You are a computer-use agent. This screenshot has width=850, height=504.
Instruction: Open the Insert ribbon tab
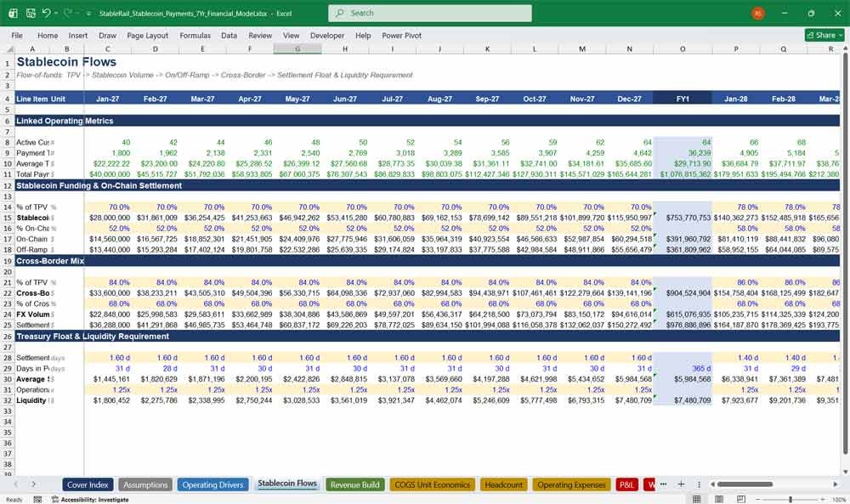tap(78, 35)
